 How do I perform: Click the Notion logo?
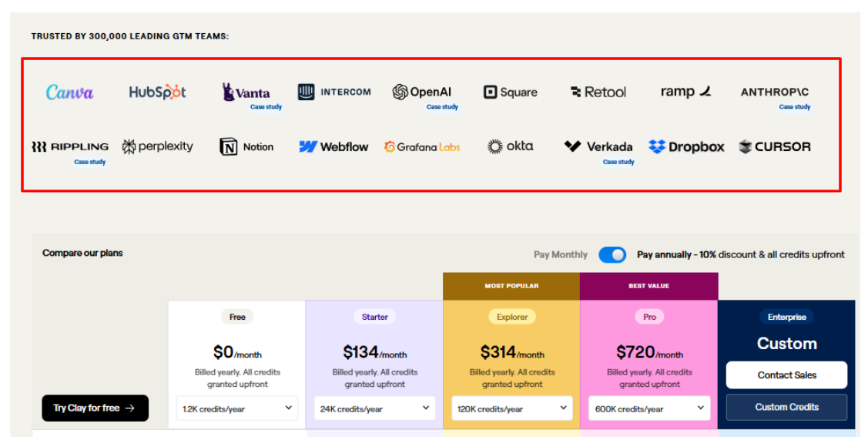[x=247, y=146]
